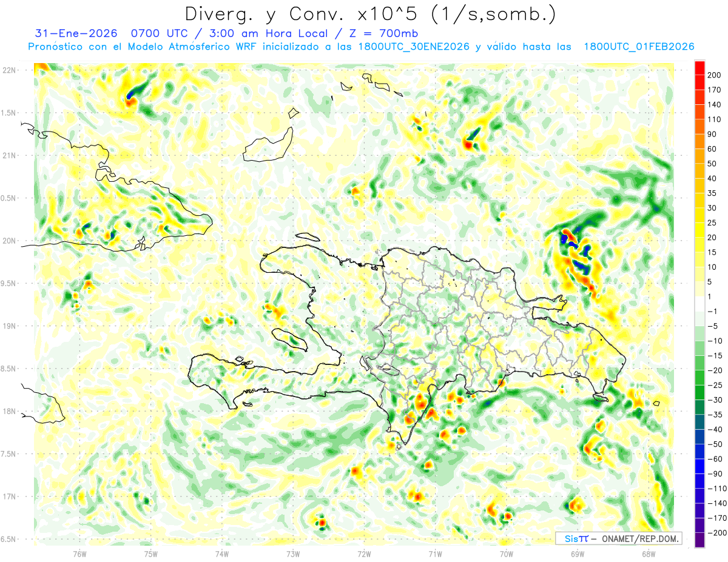This screenshot has width=728, height=562.
Task: Click the '17N' latitude axis label
Action: pyautogui.click(x=8, y=497)
